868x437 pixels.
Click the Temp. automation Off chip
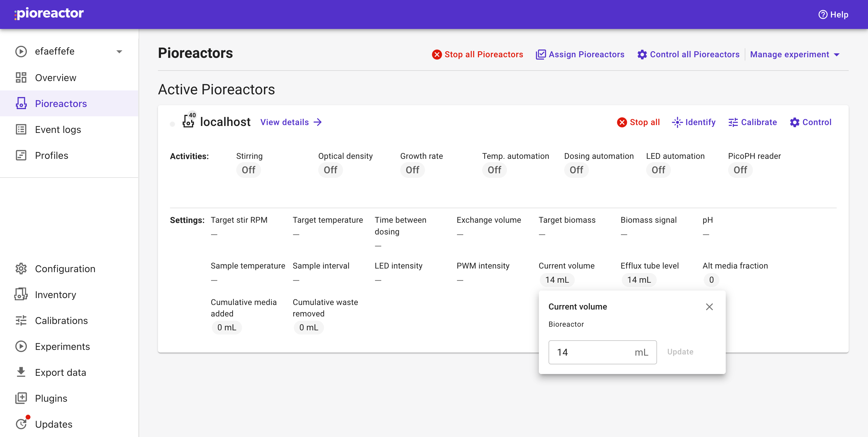494,170
